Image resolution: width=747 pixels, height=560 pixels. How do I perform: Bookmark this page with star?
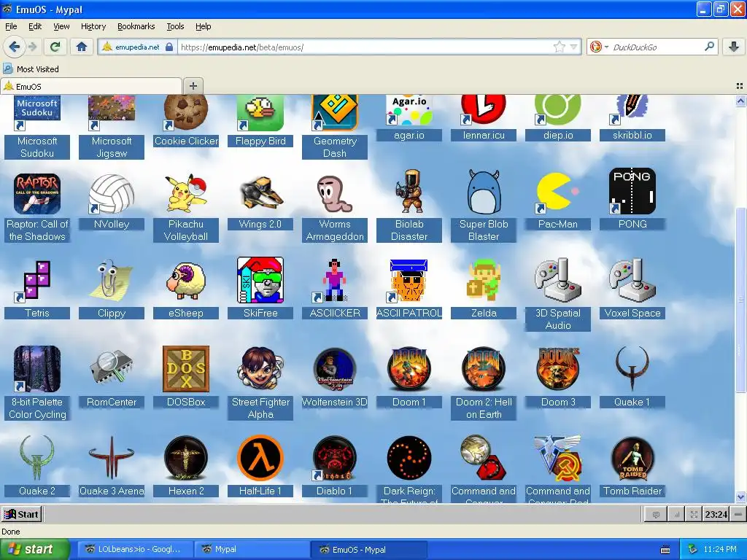pos(560,47)
